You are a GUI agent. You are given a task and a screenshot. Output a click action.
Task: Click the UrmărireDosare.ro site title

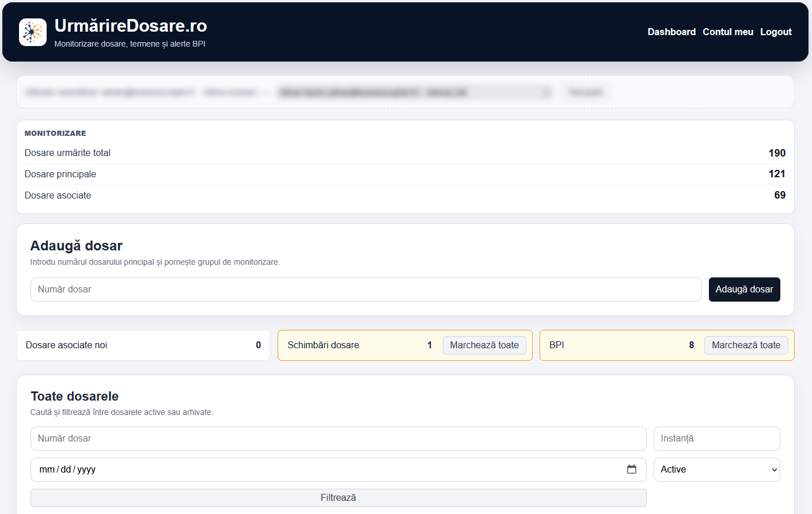click(x=131, y=25)
